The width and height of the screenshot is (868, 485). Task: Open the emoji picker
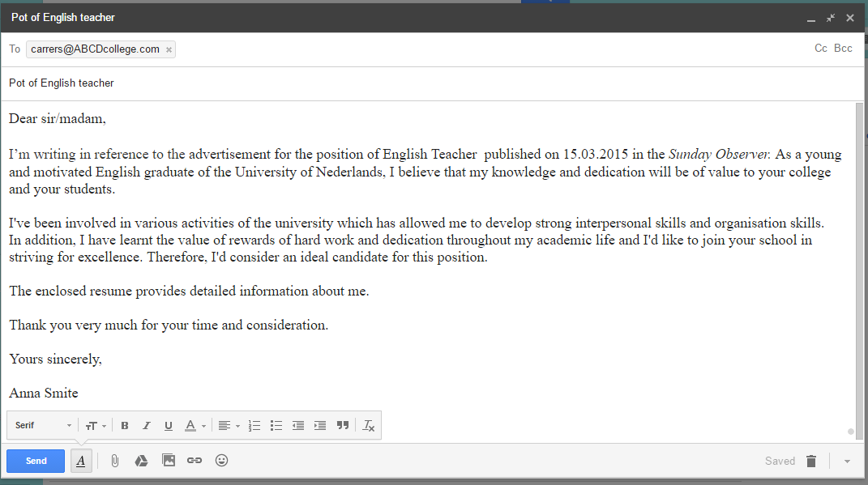coord(221,460)
